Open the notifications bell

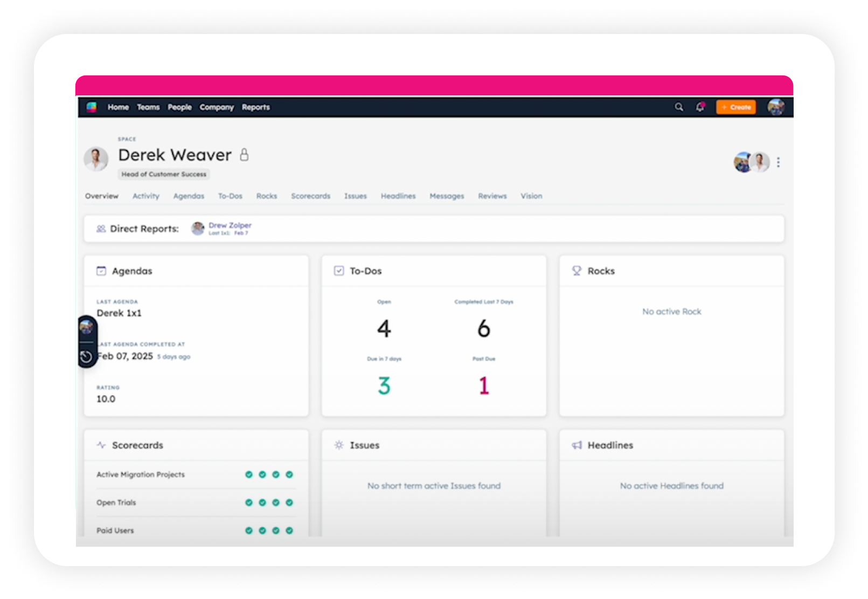point(700,107)
